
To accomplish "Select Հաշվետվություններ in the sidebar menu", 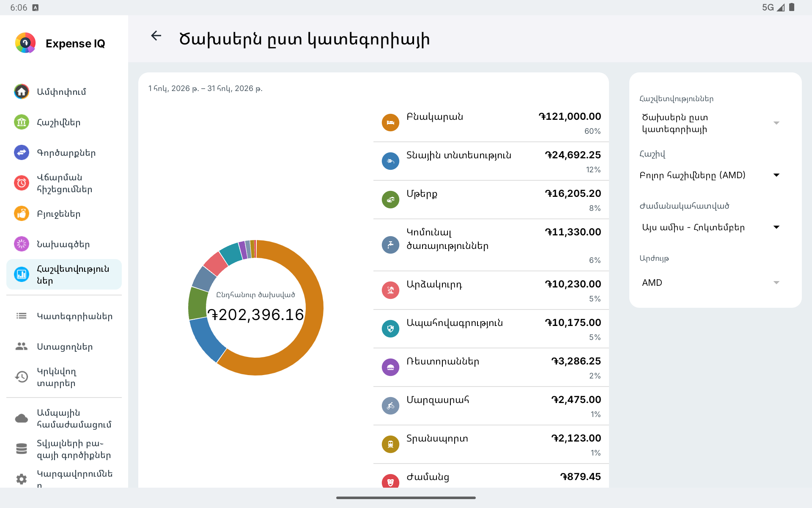I will [64, 275].
